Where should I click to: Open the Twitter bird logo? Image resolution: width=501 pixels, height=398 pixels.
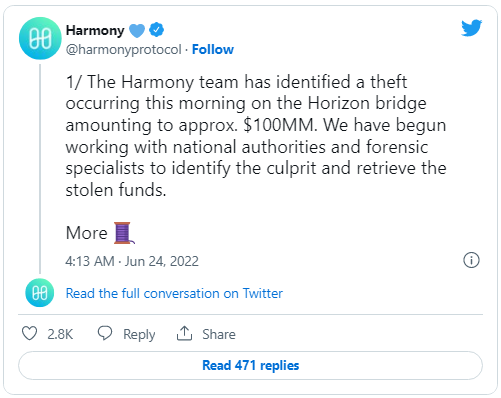(x=471, y=28)
